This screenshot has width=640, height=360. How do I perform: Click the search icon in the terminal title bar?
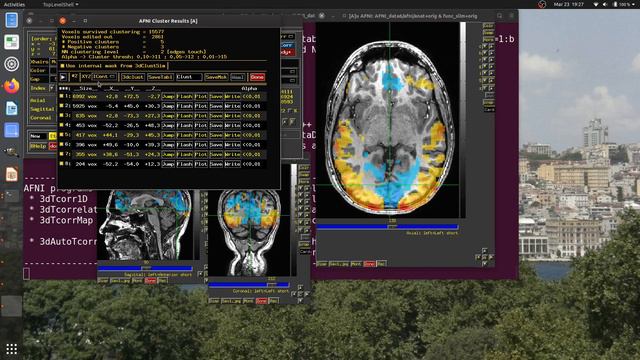pos(500,16)
